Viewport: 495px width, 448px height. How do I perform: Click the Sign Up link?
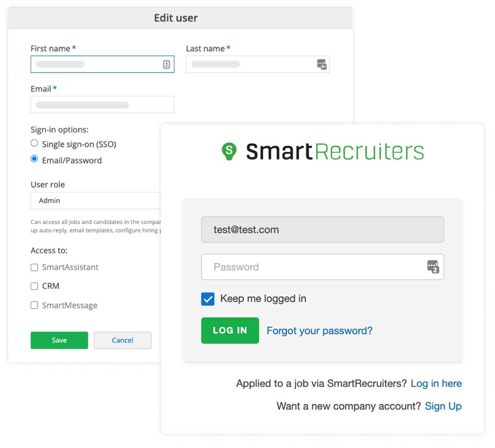(443, 406)
